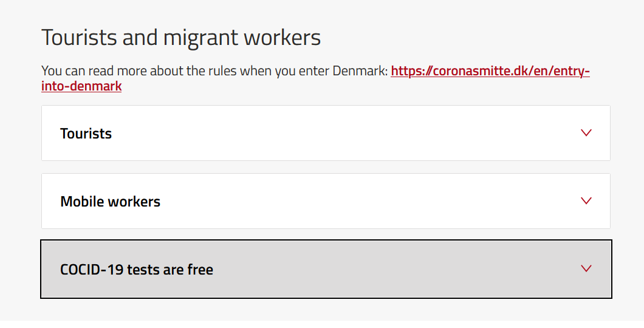Click empty middle area of Mobile workers row
Screen dimensions: 644x328
pyautogui.click(x=365, y=201)
